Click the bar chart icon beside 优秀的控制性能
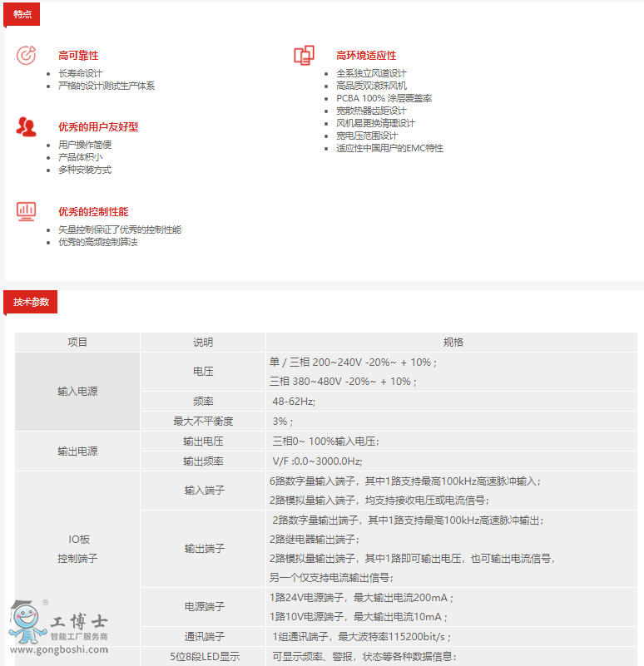 [27, 211]
